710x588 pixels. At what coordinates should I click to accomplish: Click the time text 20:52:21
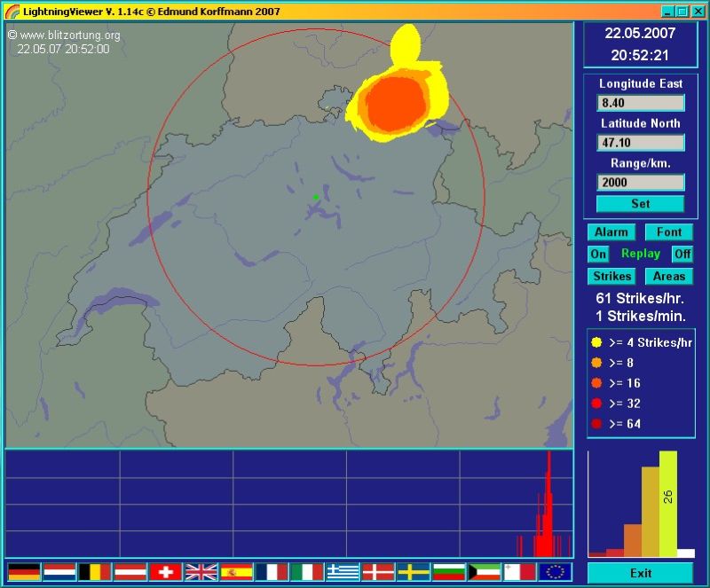(x=640, y=55)
